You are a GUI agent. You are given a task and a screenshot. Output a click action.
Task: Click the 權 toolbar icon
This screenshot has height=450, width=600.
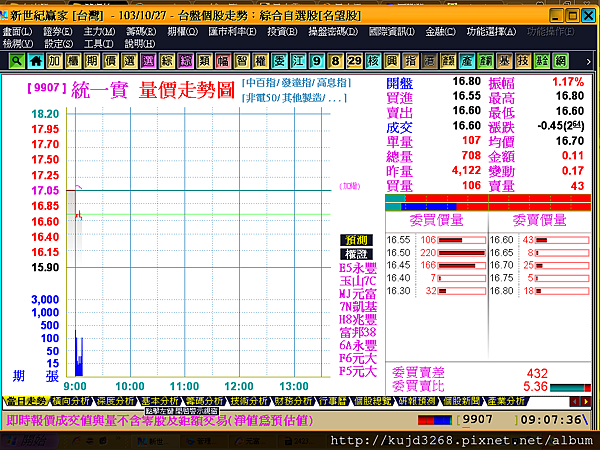pyautogui.click(x=260, y=61)
